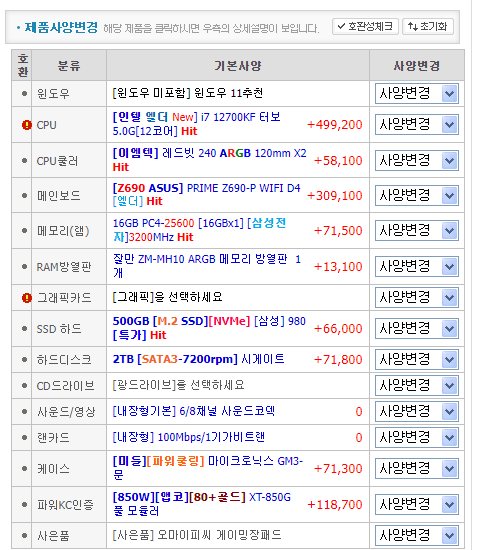Click the compatibility dot beside 사은품
This screenshot has height=550, width=478.
pos(24,536)
